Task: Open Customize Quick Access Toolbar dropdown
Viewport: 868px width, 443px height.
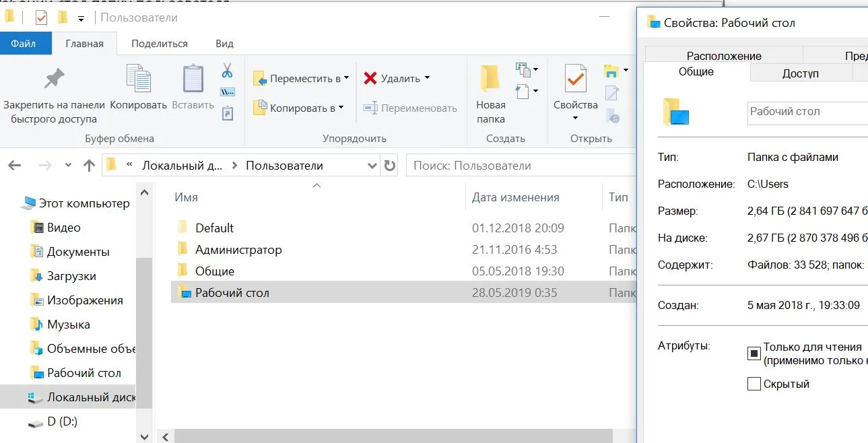Action: pyautogui.click(x=81, y=18)
